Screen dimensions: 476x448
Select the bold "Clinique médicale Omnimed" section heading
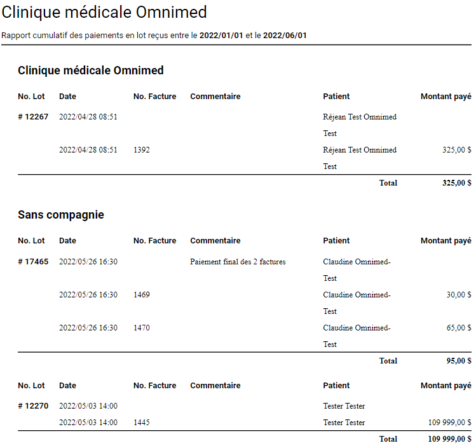[x=91, y=71]
